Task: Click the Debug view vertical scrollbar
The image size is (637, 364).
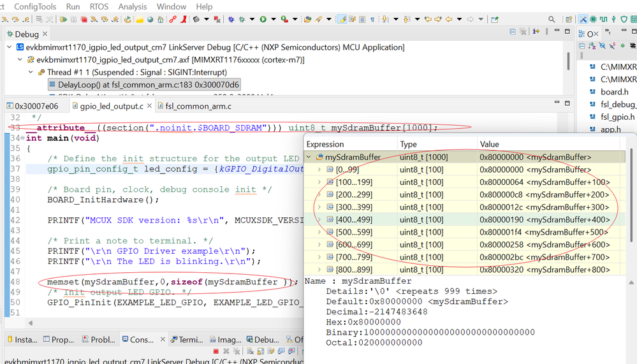Action: click(x=568, y=61)
